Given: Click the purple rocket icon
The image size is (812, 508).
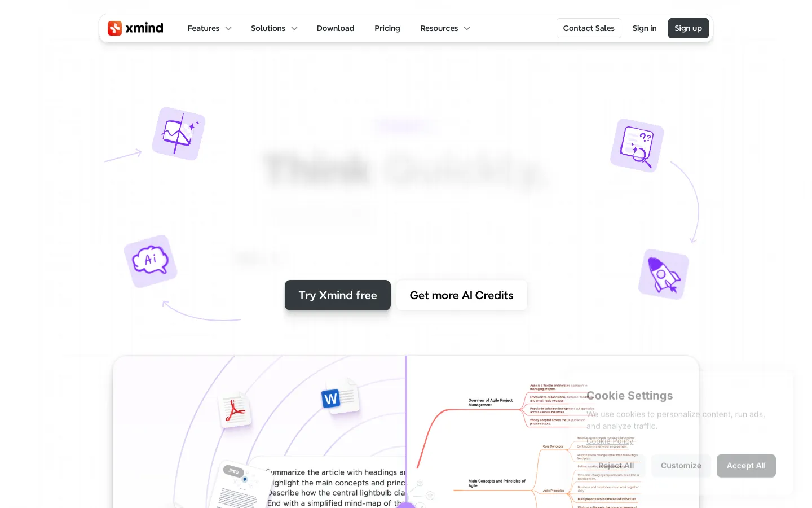Looking at the screenshot, I should tap(664, 274).
